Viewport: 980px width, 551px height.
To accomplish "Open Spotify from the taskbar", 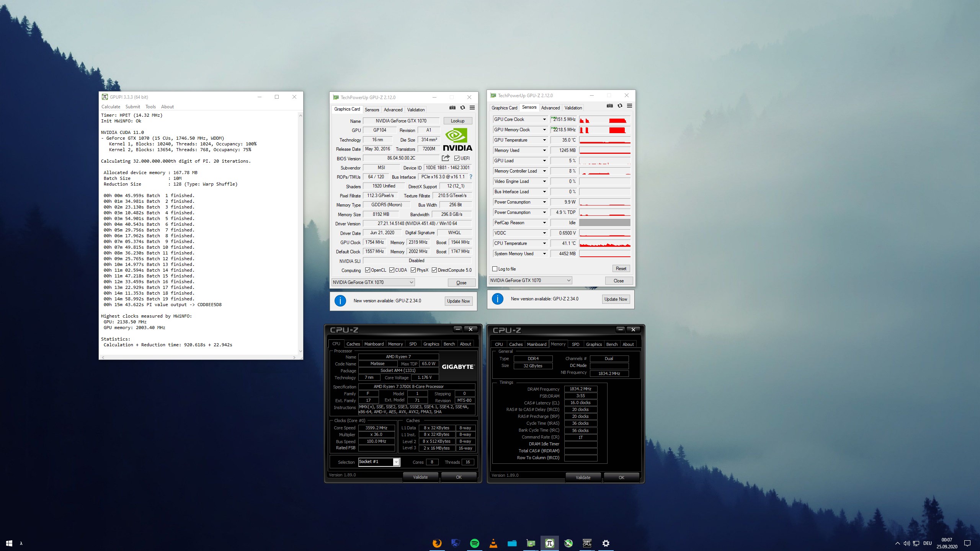I will click(474, 543).
